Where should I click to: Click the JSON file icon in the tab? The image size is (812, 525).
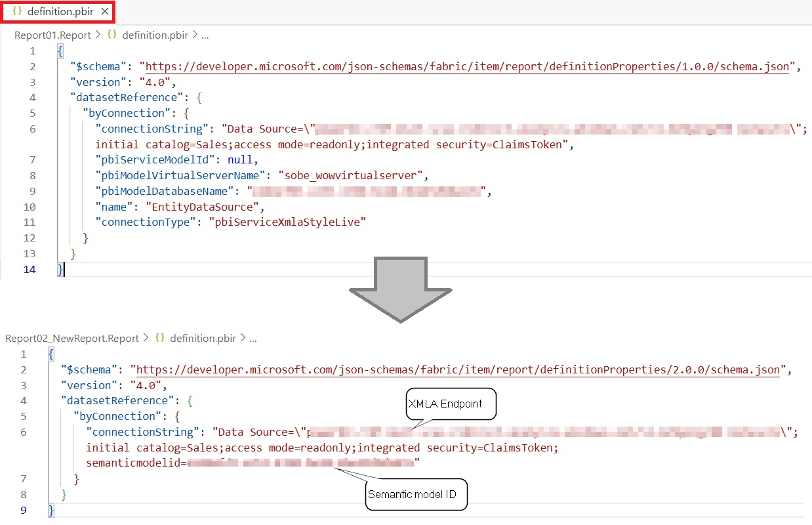click(x=18, y=12)
